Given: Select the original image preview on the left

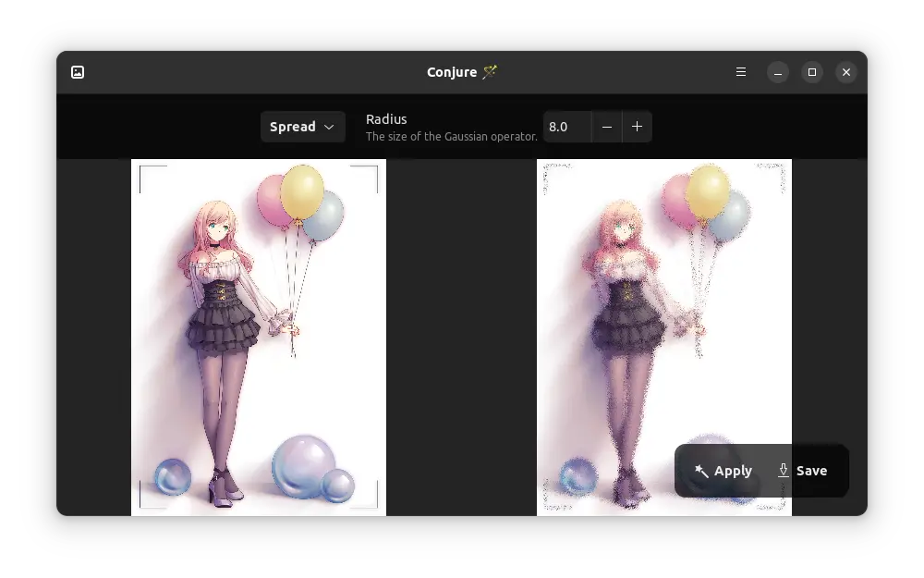Looking at the screenshot, I should point(258,337).
